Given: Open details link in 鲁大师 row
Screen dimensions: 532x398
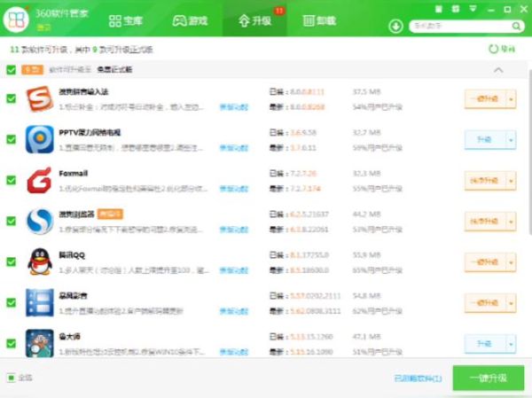Looking at the screenshot, I should [234, 352].
